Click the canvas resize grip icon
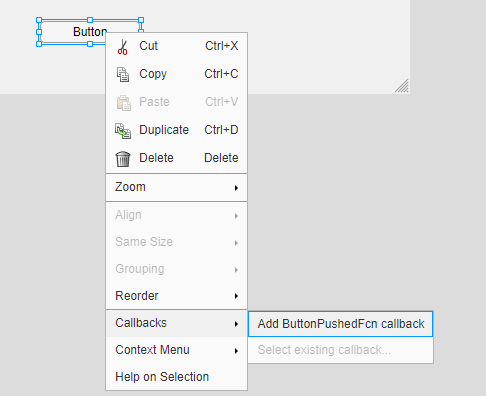This screenshot has width=486, height=396. click(x=402, y=86)
